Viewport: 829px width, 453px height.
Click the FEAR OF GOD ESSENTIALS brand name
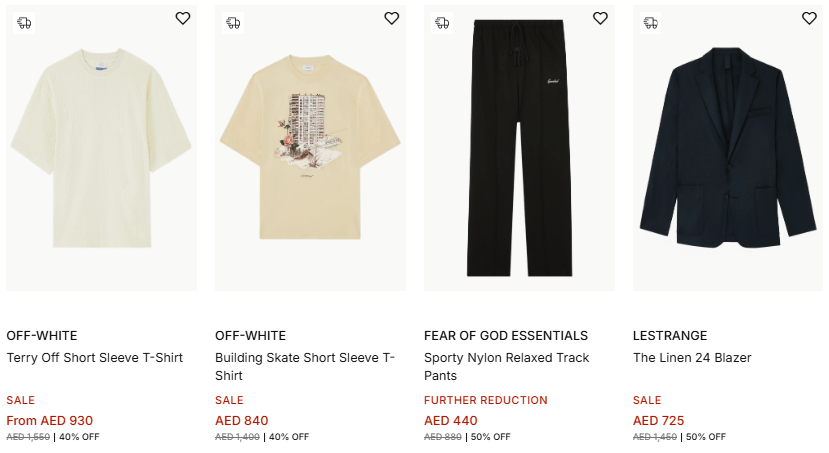[506, 336]
